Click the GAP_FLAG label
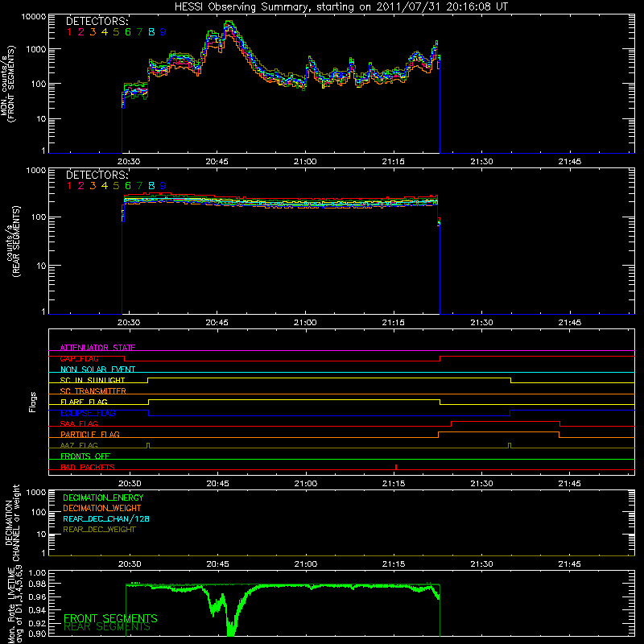Image resolution: width=644 pixels, height=644 pixels. click(79, 358)
